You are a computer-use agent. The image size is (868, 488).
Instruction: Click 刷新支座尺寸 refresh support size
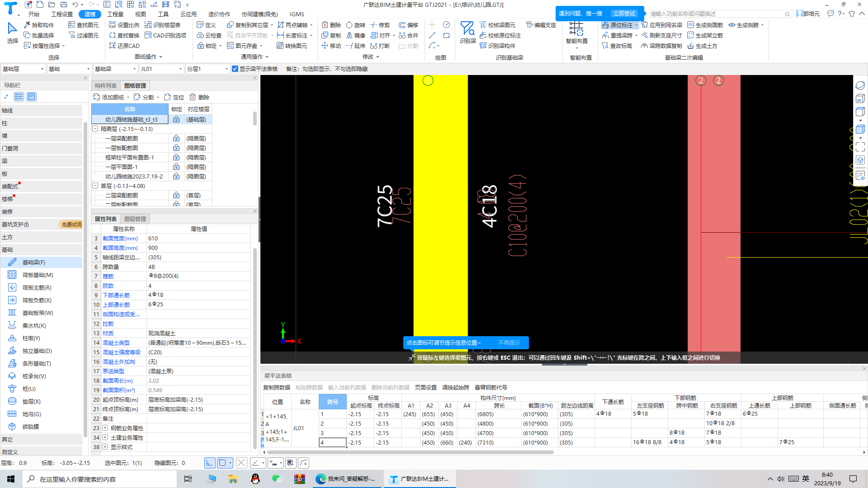coord(661,35)
